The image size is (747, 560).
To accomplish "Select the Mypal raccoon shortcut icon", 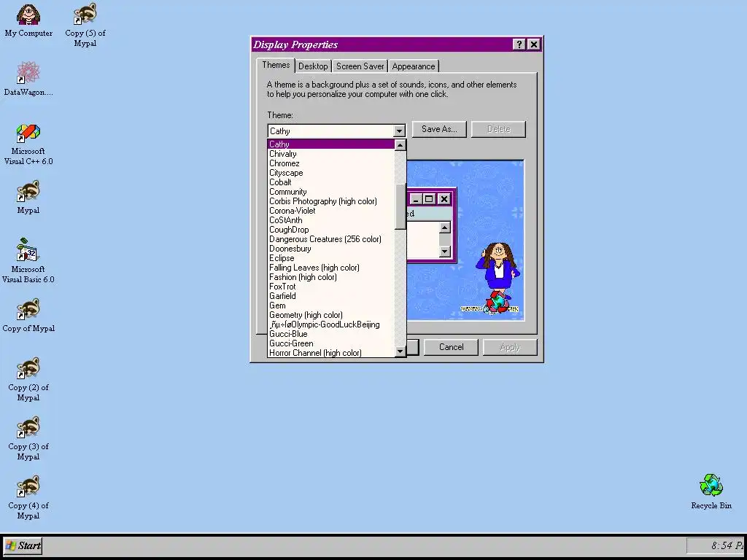I will [28, 197].
